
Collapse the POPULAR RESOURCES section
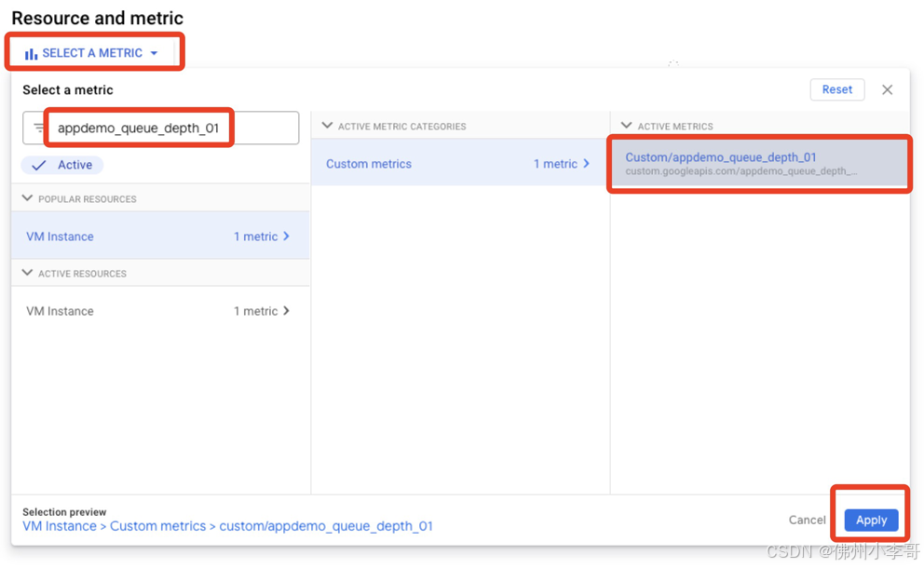point(27,198)
